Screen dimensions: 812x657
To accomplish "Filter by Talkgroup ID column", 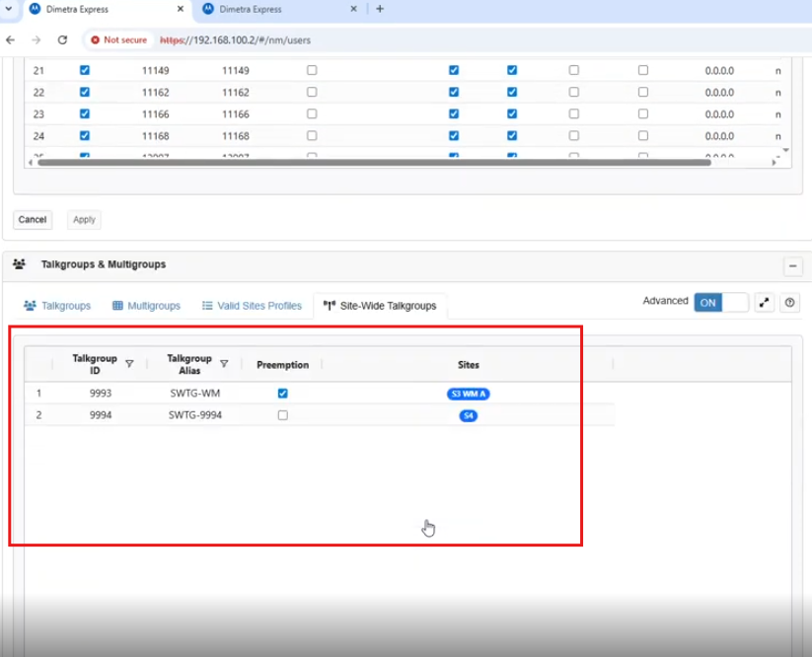I will click(129, 364).
